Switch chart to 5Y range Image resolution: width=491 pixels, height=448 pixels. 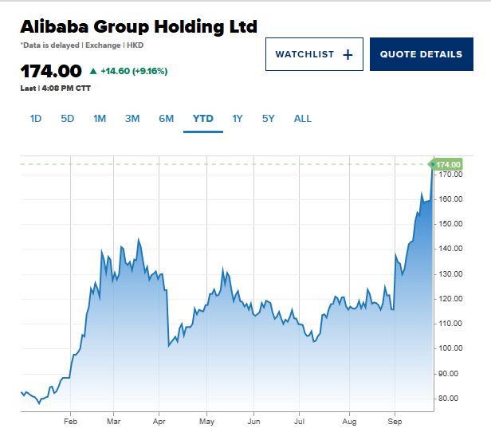point(269,119)
